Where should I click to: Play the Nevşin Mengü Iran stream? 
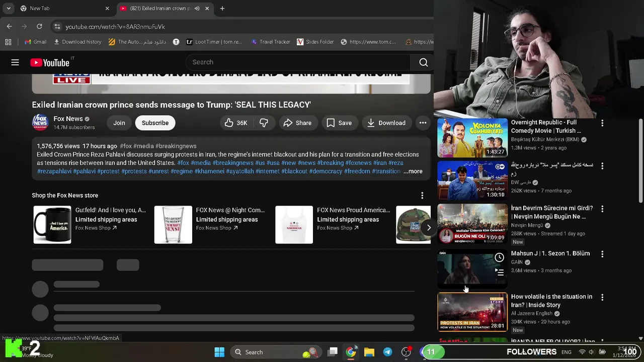(472, 223)
